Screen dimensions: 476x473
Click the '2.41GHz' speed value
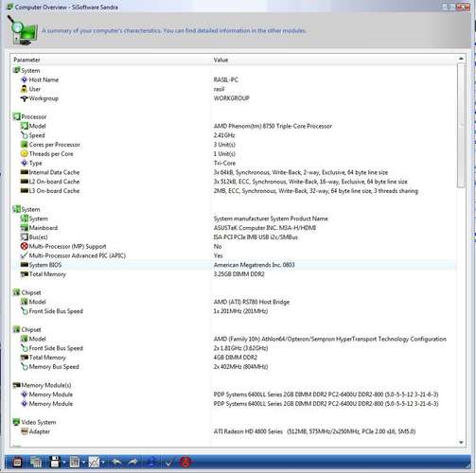click(x=224, y=135)
